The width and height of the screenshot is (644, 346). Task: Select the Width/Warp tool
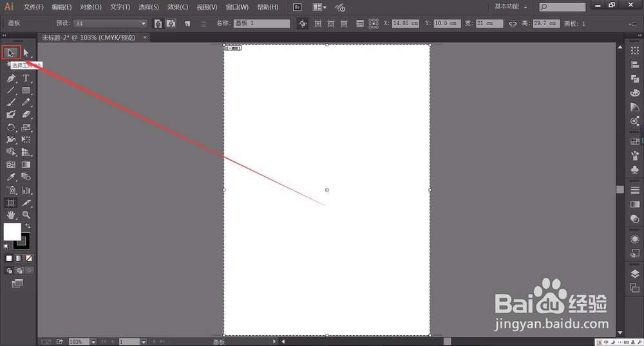[11, 140]
